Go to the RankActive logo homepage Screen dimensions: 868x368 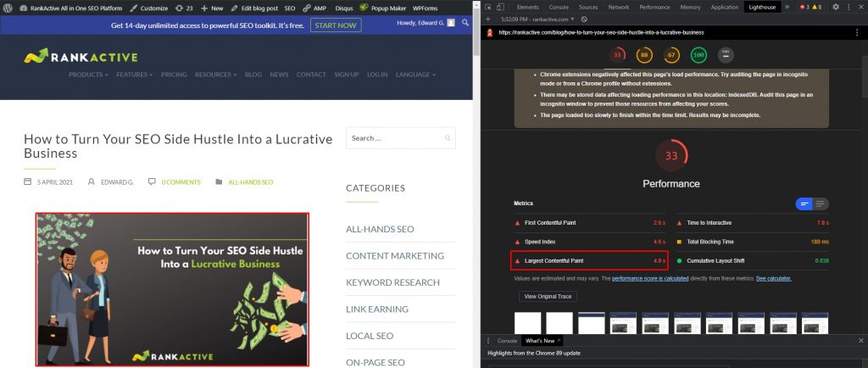tap(81, 57)
